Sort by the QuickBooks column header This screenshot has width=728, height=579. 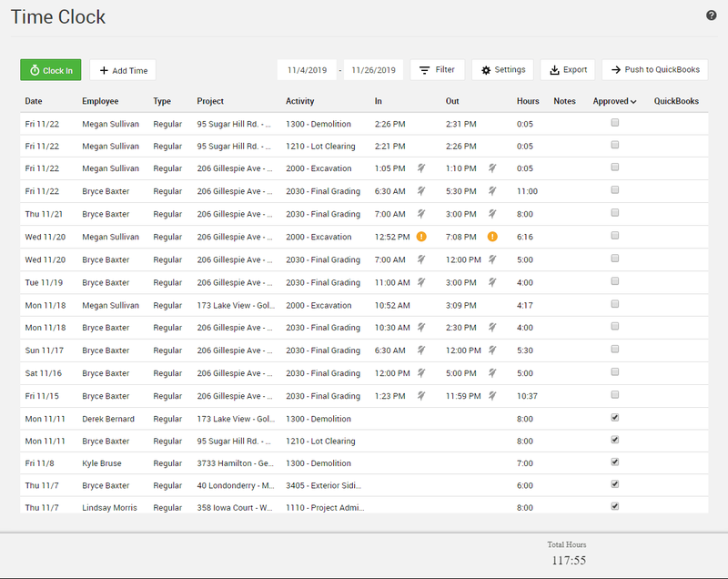pos(676,101)
